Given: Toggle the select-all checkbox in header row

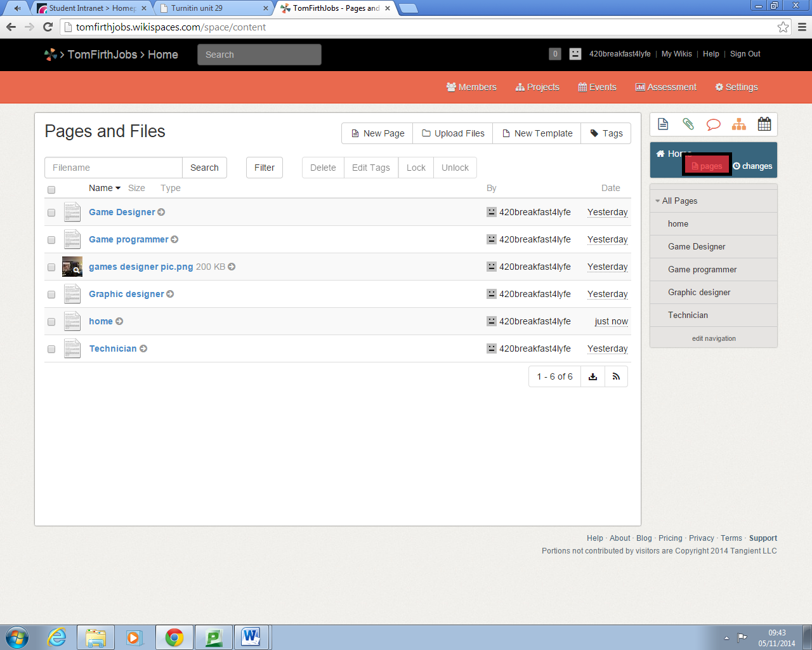Looking at the screenshot, I should pyautogui.click(x=51, y=189).
